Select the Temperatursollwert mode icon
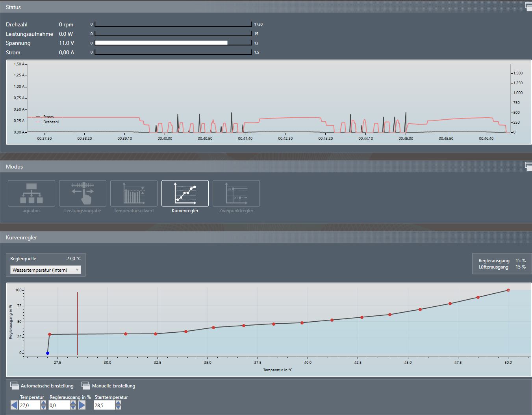The height and width of the screenshot is (415, 532). click(x=134, y=193)
